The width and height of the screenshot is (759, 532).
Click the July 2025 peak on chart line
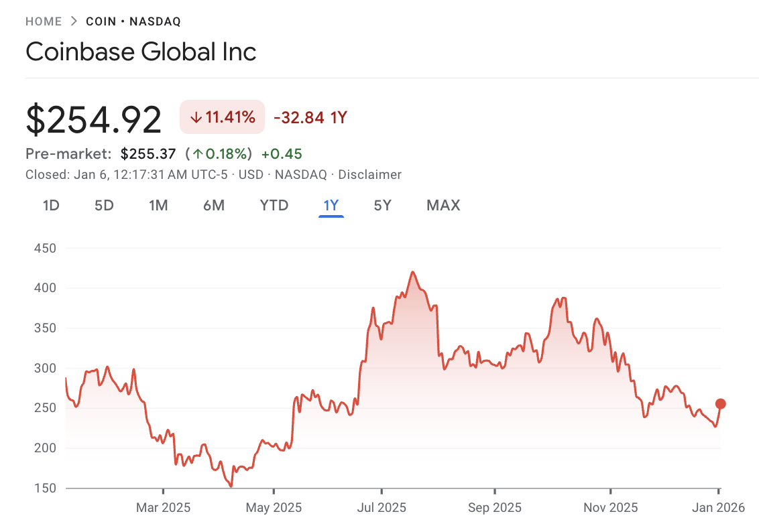point(413,272)
